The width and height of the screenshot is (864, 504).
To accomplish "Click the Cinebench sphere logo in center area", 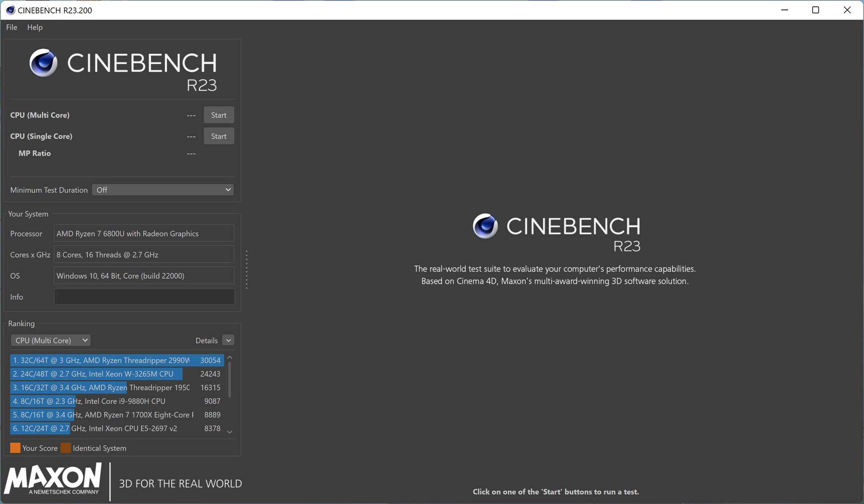I will tap(485, 226).
